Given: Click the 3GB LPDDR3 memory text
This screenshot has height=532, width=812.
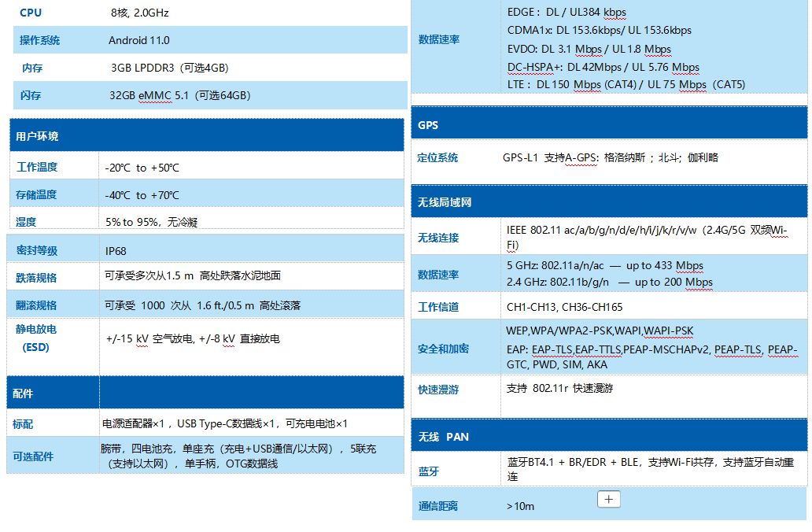Looking at the screenshot, I should coord(169,68).
